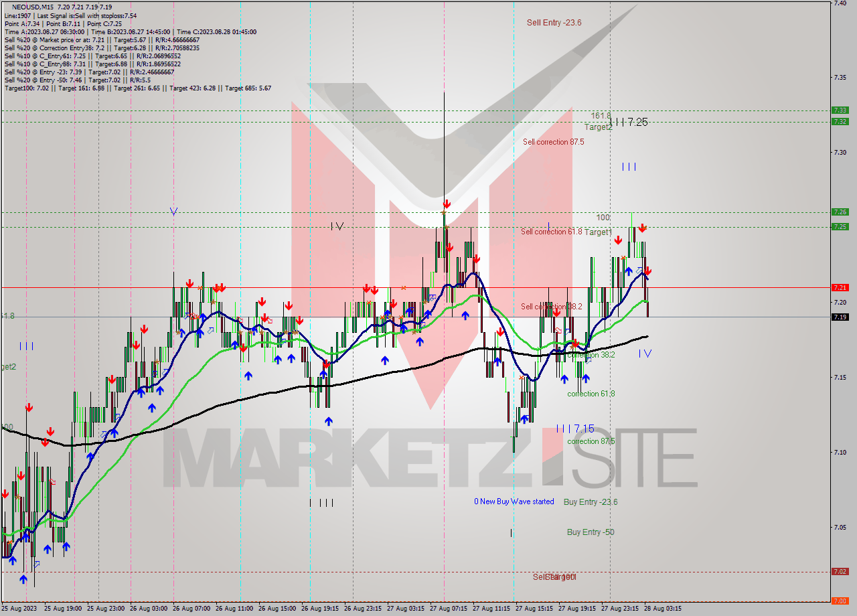Viewport: 857px width, 616px height.
Task: Click the '28 Aug 03:15' time axis label
Action: point(663,609)
